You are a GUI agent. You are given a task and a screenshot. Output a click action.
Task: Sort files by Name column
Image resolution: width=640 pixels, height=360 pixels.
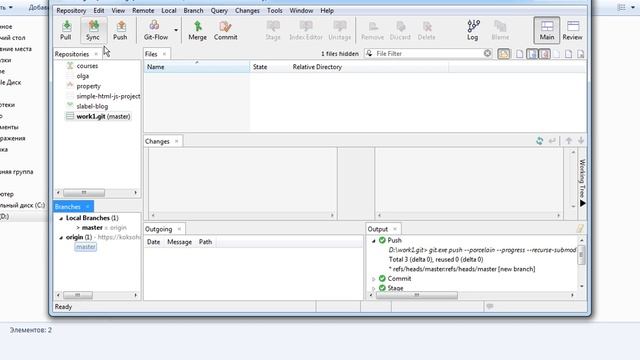(x=197, y=67)
